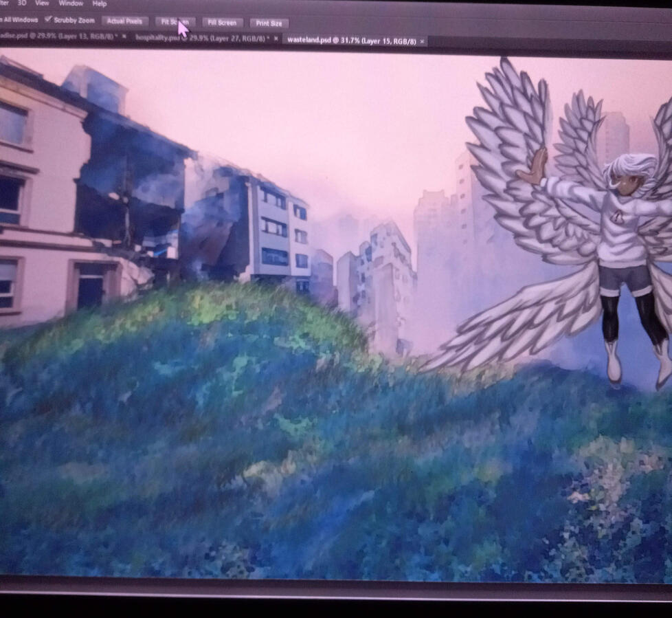Open the Window menu
This screenshot has width=672, height=618.
tap(71, 3)
